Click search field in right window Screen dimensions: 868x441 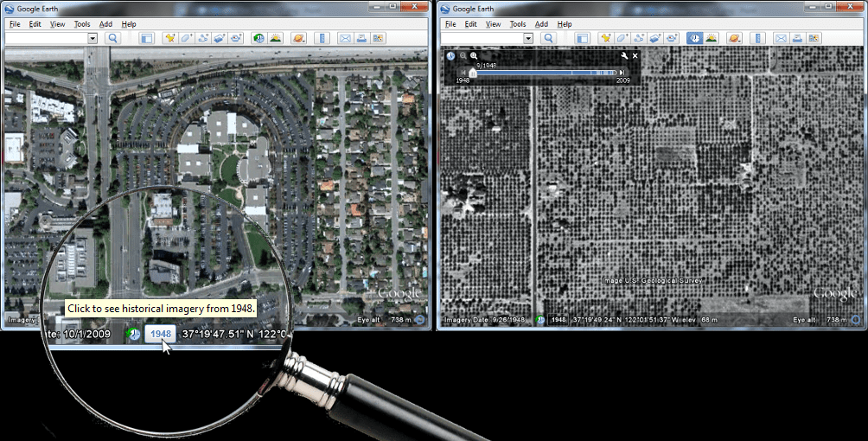(482, 38)
